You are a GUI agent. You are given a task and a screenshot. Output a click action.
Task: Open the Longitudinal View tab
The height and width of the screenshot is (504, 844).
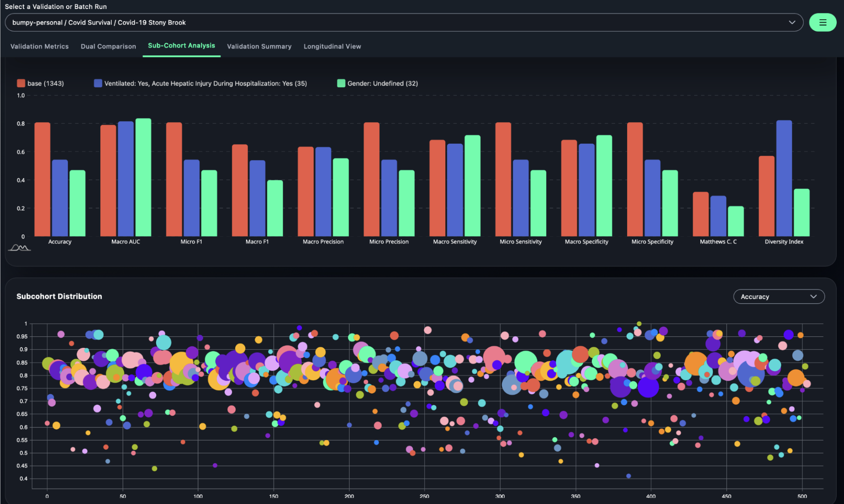tap(332, 46)
